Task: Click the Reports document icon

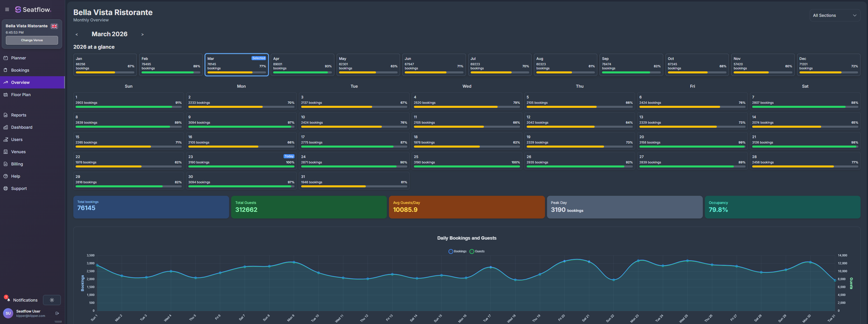Action: [6, 115]
